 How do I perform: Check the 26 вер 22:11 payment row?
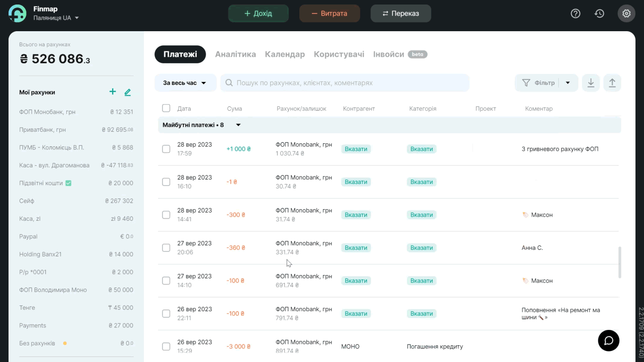[x=166, y=314]
